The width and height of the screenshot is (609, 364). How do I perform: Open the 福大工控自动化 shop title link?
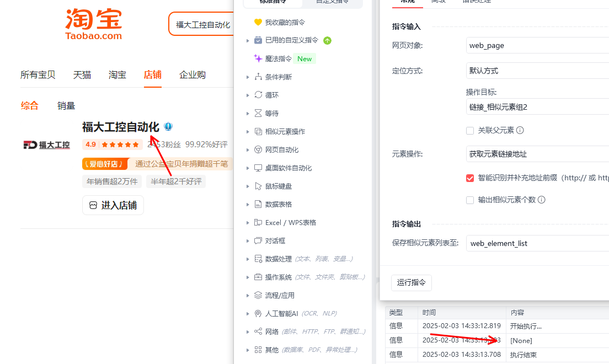(x=121, y=127)
